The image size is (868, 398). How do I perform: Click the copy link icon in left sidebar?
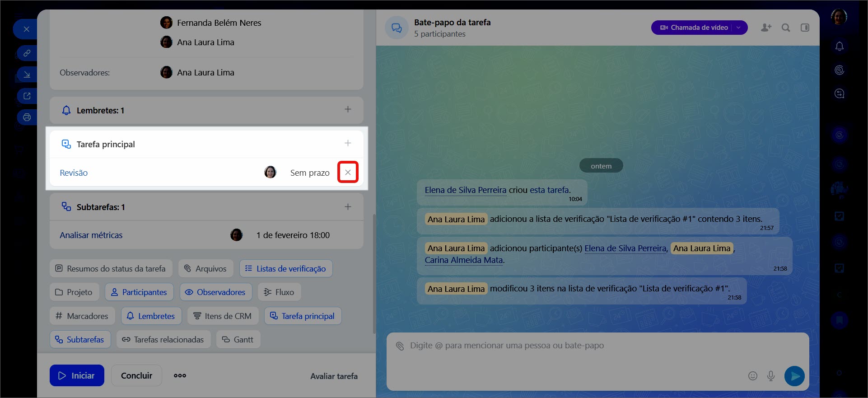(x=27, y=53)
